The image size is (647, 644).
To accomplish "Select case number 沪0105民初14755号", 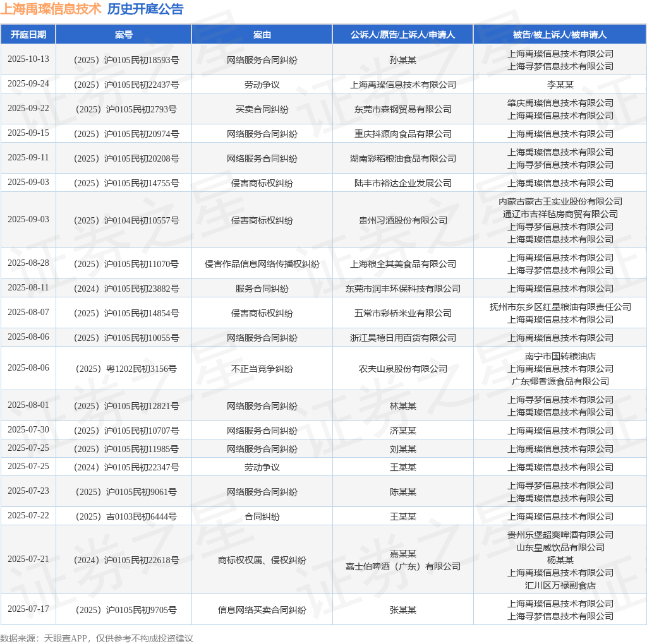I will click(x=126, y=184).
